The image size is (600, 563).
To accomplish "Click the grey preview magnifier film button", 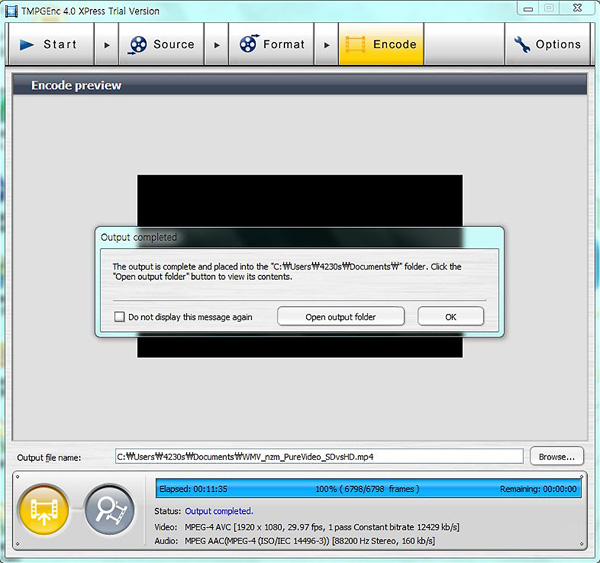I will [x=110, y=509].
